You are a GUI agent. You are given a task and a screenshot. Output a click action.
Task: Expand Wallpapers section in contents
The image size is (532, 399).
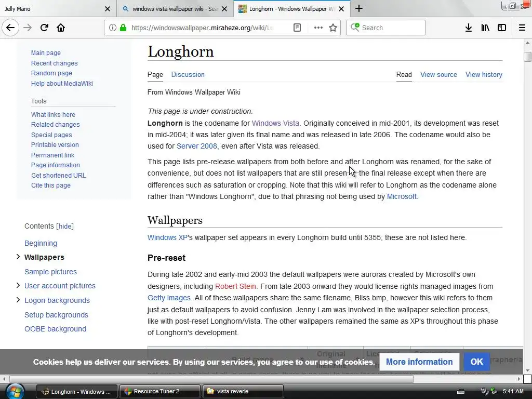pos(18,257)
